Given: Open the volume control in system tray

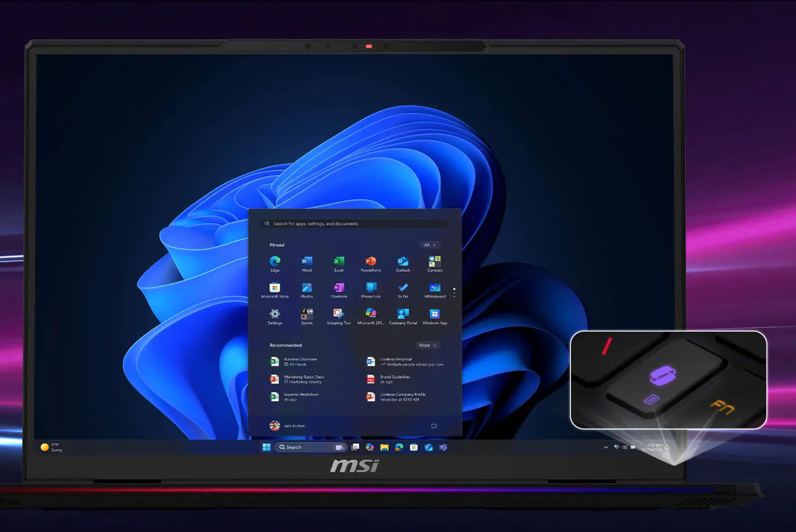Looking at the screenshot, I should pos(625,447).
